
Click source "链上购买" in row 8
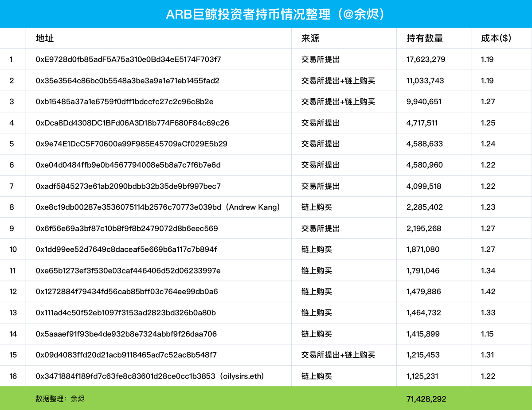tap(317, 207)
